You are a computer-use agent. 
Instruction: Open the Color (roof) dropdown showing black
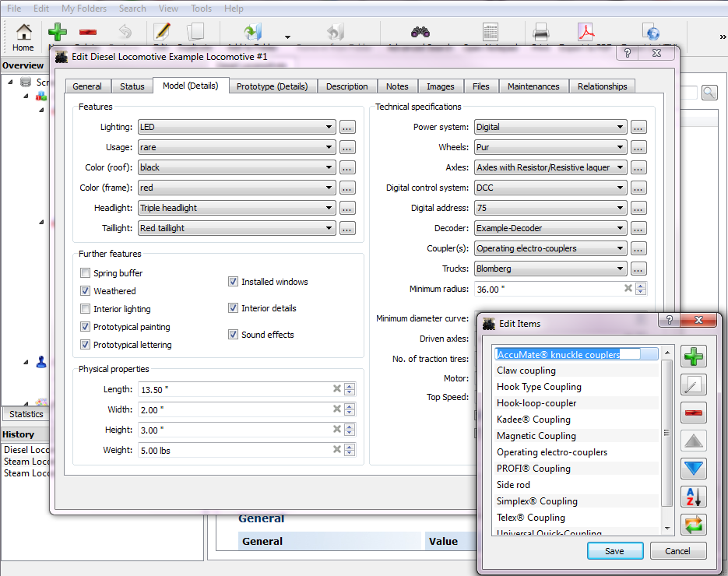(x=237, y=167)
